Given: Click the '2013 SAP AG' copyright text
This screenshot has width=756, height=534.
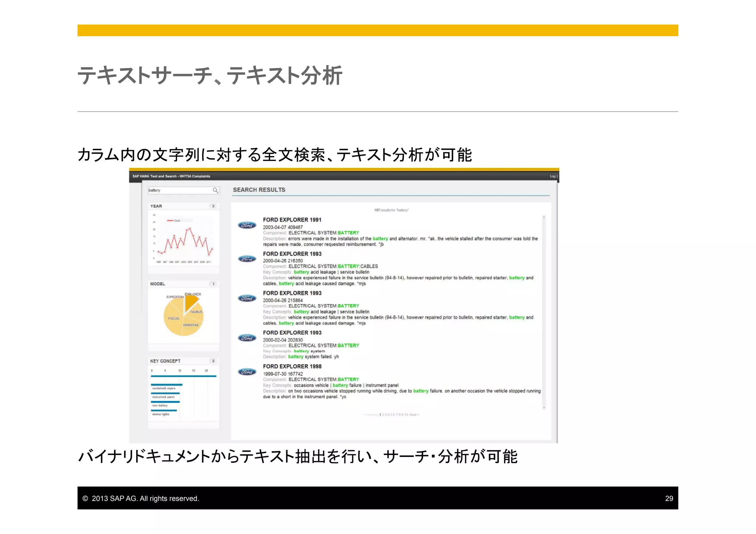Looking at the screenshot, I should tap(141, 499).
